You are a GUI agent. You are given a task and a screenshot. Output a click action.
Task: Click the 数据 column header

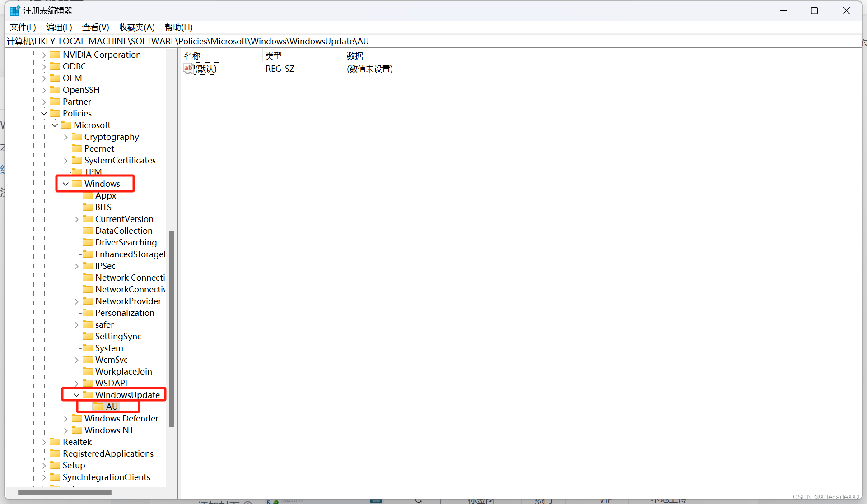[x=355, y=56]
